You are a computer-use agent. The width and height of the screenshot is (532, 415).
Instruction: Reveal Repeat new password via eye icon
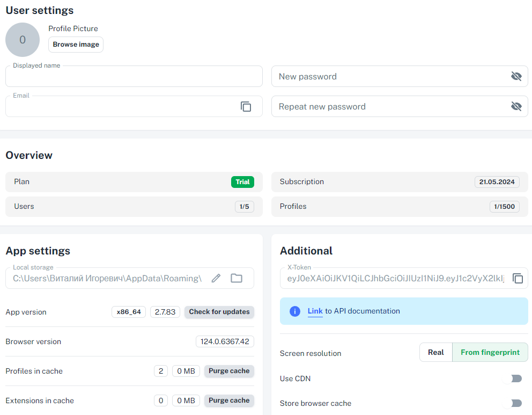[516, 106]
